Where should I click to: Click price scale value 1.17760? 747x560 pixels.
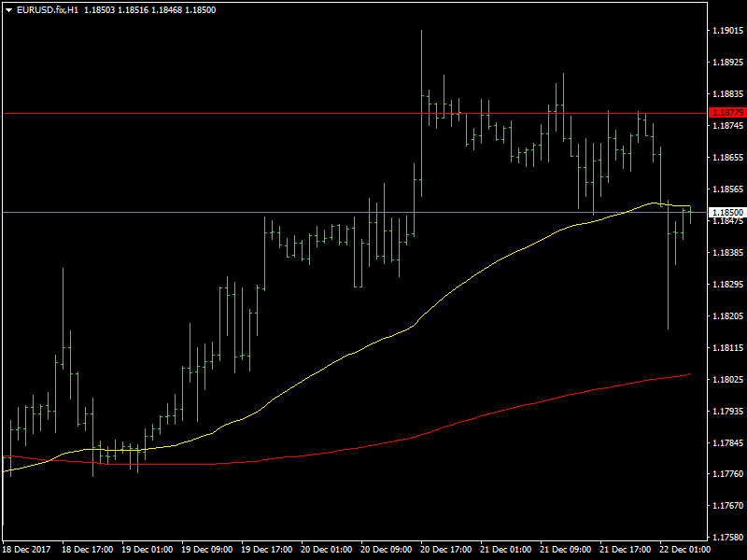[x=727, y=474]
